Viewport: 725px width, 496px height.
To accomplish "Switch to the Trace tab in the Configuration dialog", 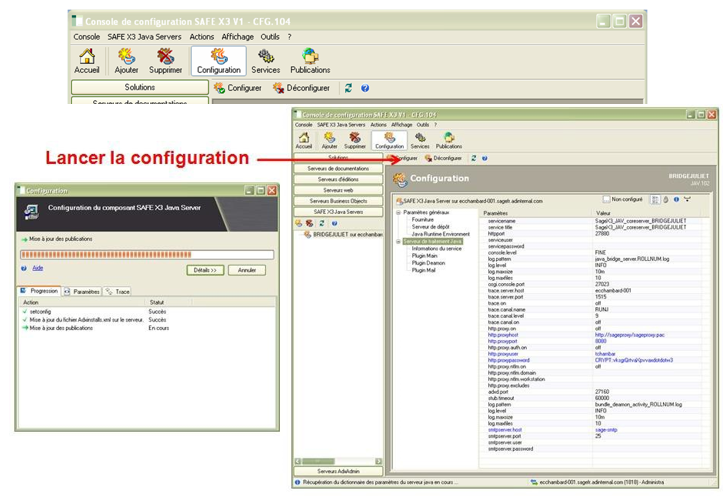I will tap(117, 292).
